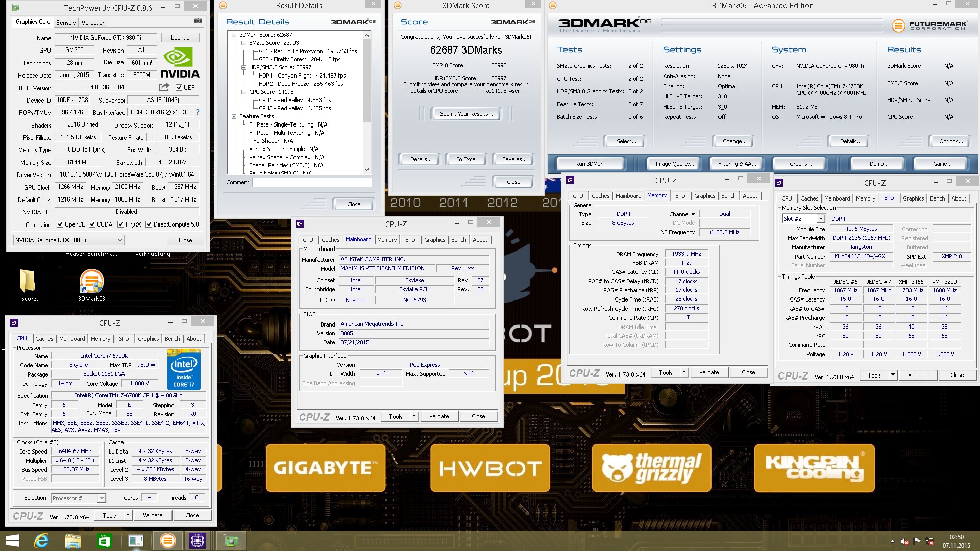Open the GPU selection dropdown in GPU-Z
Screen dimensions: 980x551
[x=69, y=240]
